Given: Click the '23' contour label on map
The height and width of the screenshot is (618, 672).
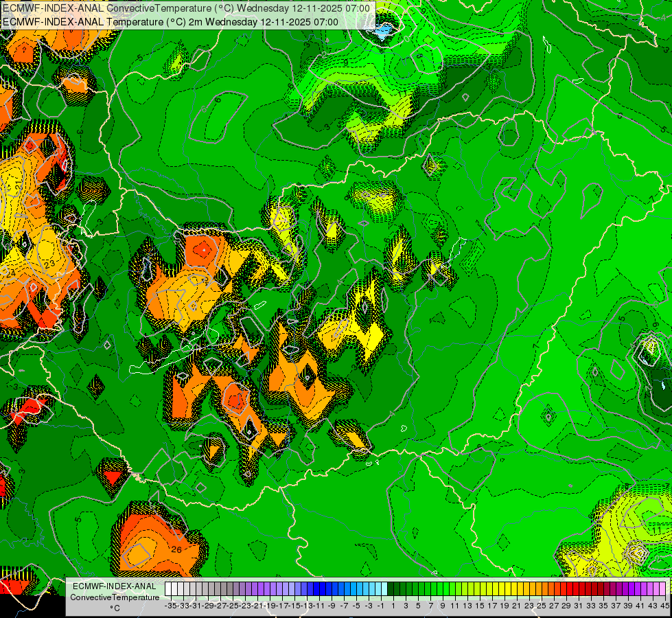Looking at the screenshot, I should (x=49, y=263).
